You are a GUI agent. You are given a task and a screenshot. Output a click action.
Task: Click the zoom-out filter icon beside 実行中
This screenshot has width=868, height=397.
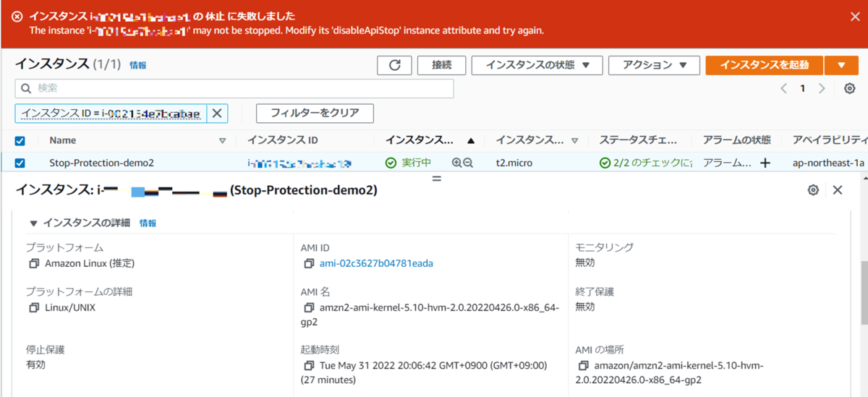tap(468, 163)
